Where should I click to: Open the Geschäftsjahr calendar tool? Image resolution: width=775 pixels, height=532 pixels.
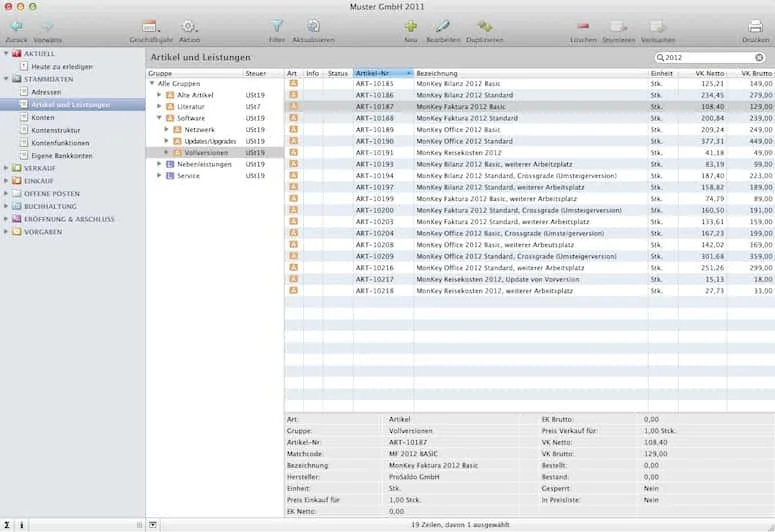pos(150,26)
